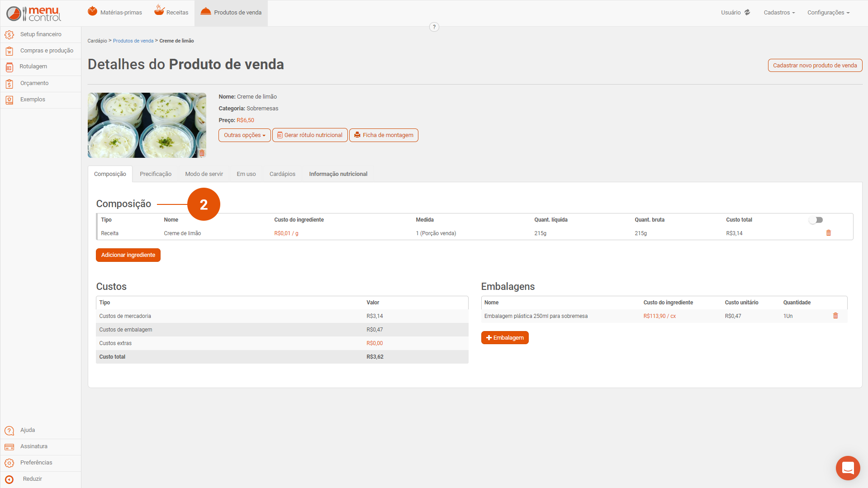Open the Receitas bowl icon
This screenshot has width=868, height=488.
click(159, 10)
